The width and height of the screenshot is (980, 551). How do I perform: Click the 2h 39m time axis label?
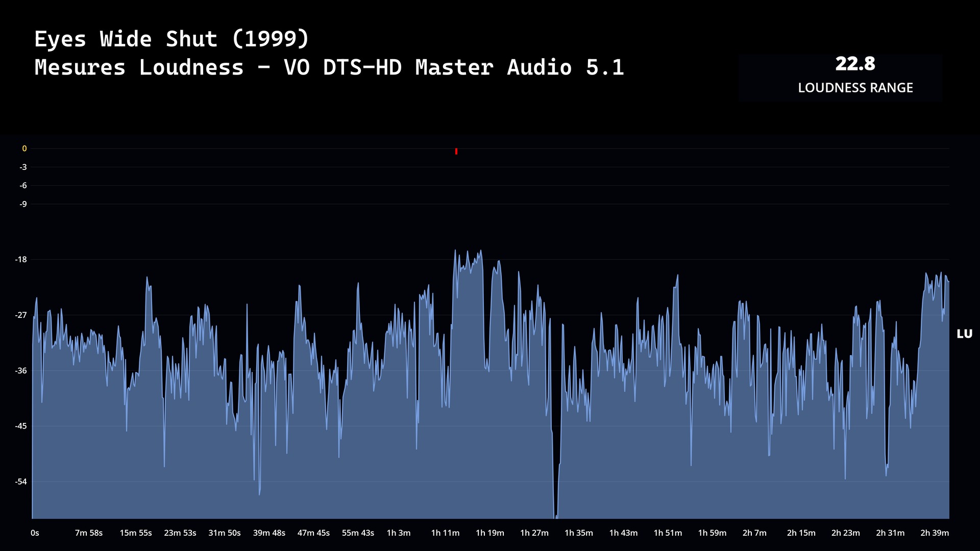934,533
